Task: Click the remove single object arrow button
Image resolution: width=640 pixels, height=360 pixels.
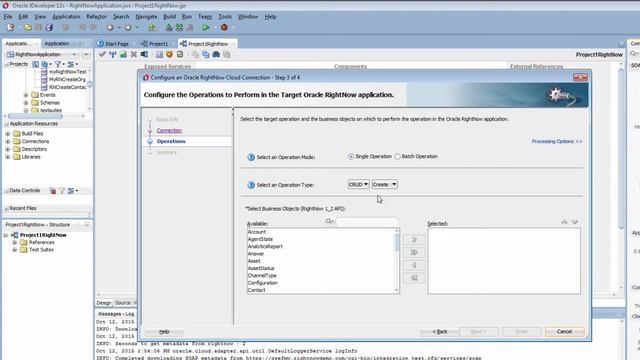Action: [x=413, y=265]
